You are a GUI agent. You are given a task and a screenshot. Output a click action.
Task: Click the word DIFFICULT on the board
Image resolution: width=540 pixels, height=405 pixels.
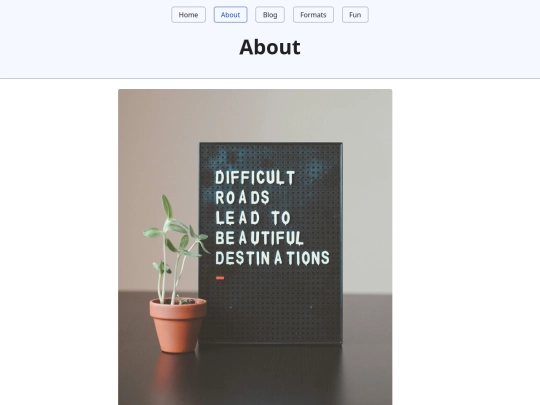[255, 178]
